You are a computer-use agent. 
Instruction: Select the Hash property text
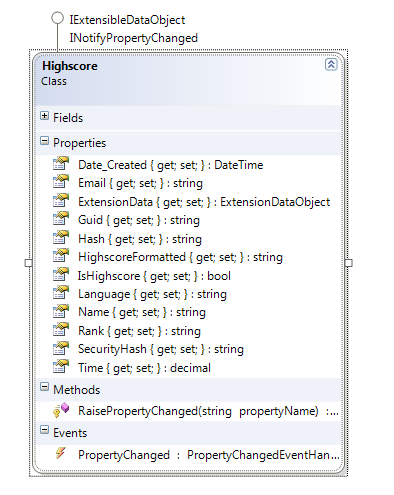tap(140, 239)
